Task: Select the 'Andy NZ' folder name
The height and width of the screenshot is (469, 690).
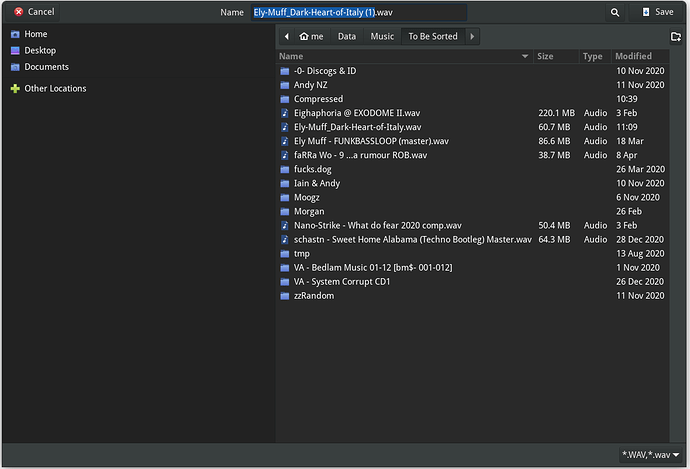Action: coord(310,85)
